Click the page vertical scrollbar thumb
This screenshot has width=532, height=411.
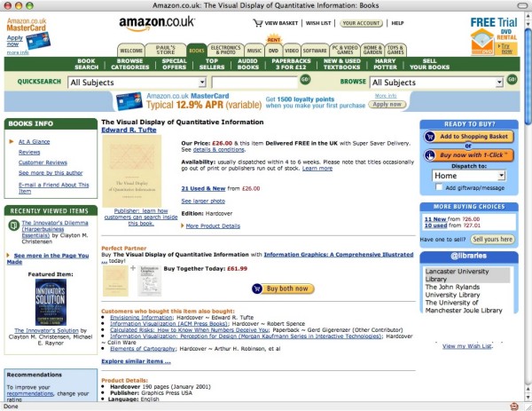coord(528,77)
